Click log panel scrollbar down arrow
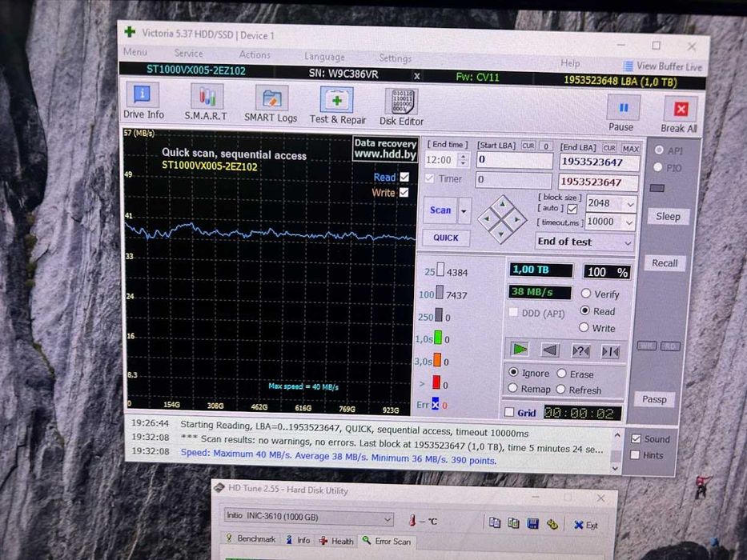The height and width of the screenshot is (560, 747). tap(615, 468)
